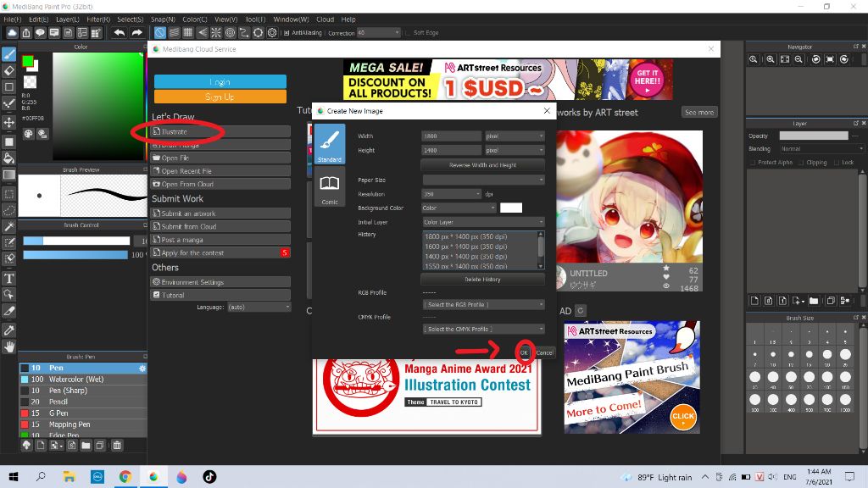The height and width of the screenshot is (488, 868).
Task: Open the Layer(L) menu
Action: [x=68, y=19]
